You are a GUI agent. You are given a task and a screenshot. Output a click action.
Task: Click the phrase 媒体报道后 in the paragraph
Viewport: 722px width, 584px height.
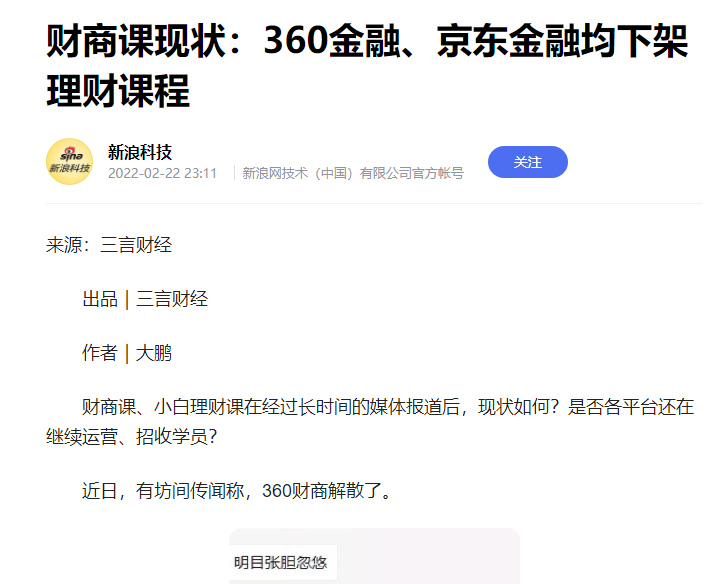(415, 407)
